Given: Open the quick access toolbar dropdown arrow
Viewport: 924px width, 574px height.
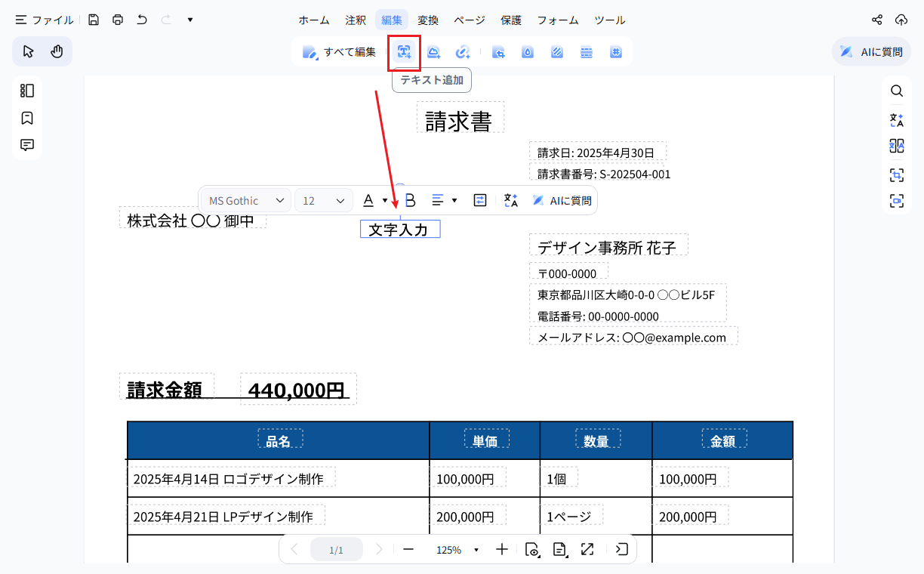Looking at the screenshot, I should click(190, 20).
